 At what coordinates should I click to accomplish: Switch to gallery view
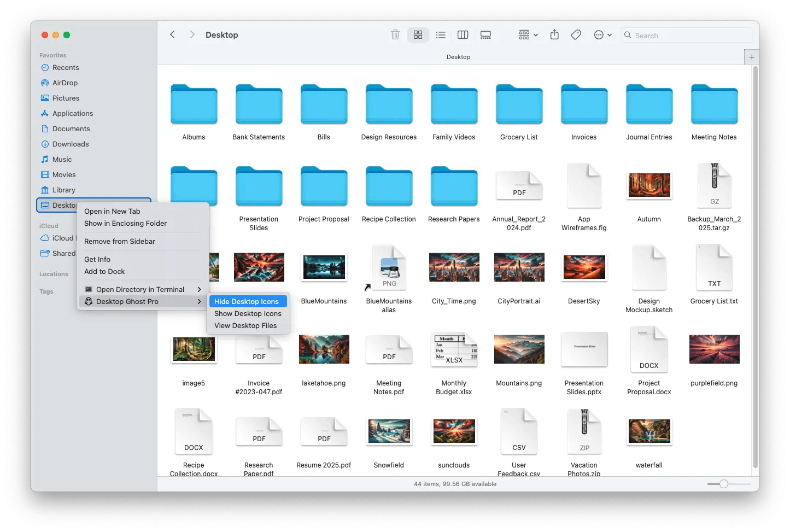(485, 35)
